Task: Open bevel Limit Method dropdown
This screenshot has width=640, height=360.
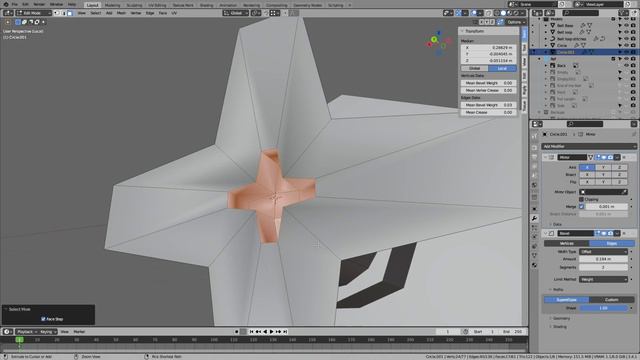Action: pyautogui.click(x=603, y=280)
